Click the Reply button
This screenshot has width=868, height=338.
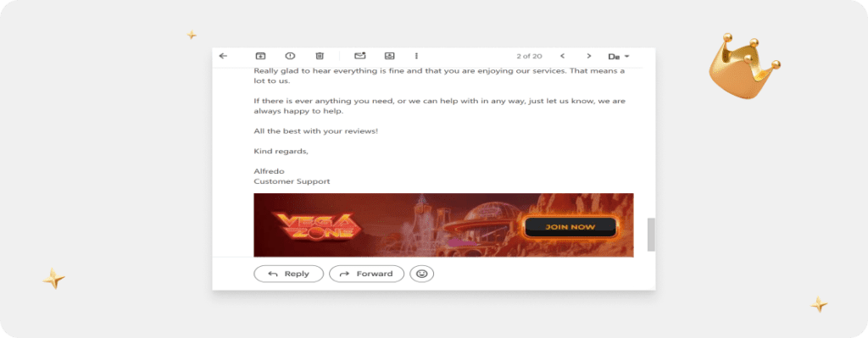[288, 274]
